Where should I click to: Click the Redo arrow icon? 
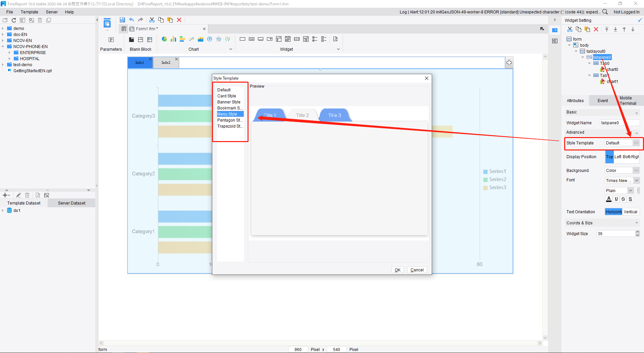coord(141,20)
